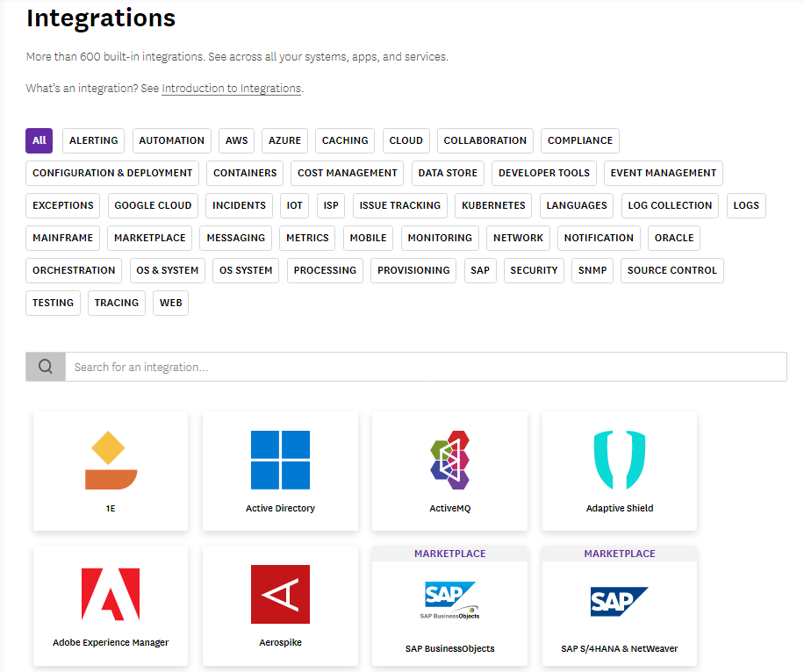This screenshot has width=804, height=672.
Task: Choose the CLOUD filter
Action: click(x=406, y=140)
